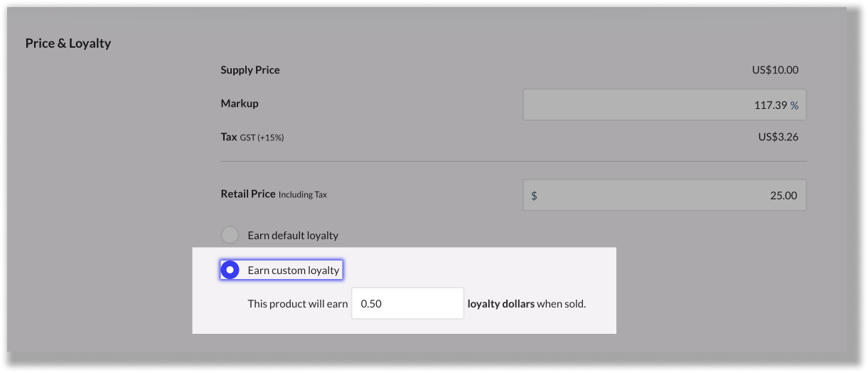Click the US$3.26 tax amount

[x=778, y=137]
